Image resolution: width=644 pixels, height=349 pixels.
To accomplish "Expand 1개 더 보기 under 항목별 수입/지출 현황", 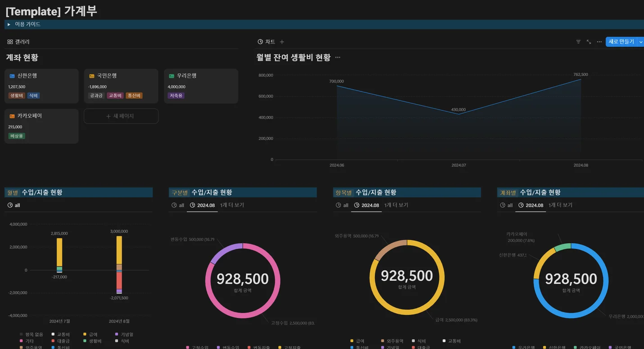I will click(x=396, y=205).
